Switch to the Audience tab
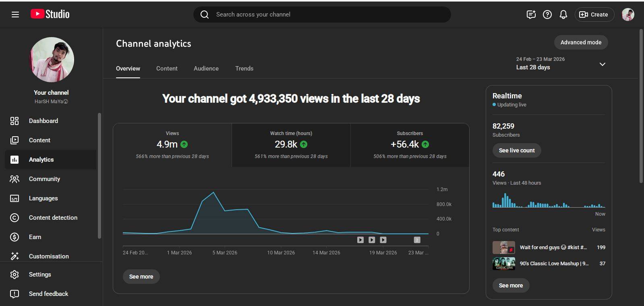 206,69
